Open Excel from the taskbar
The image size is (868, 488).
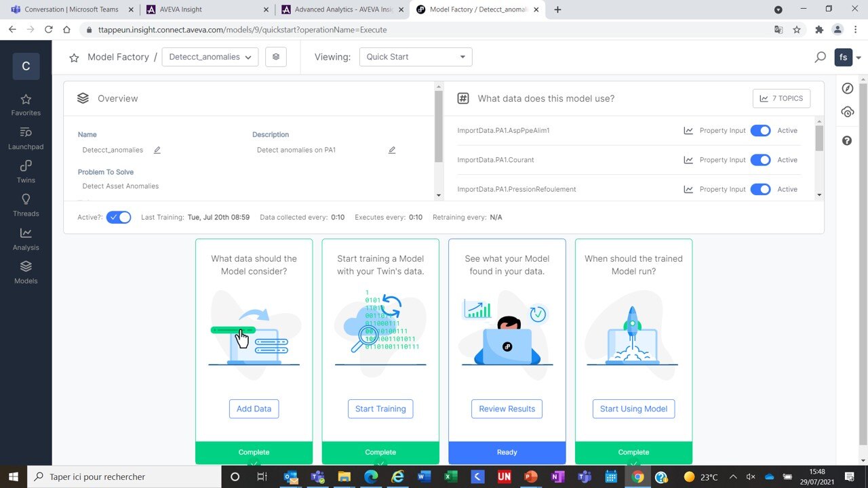tap(451, 476)
